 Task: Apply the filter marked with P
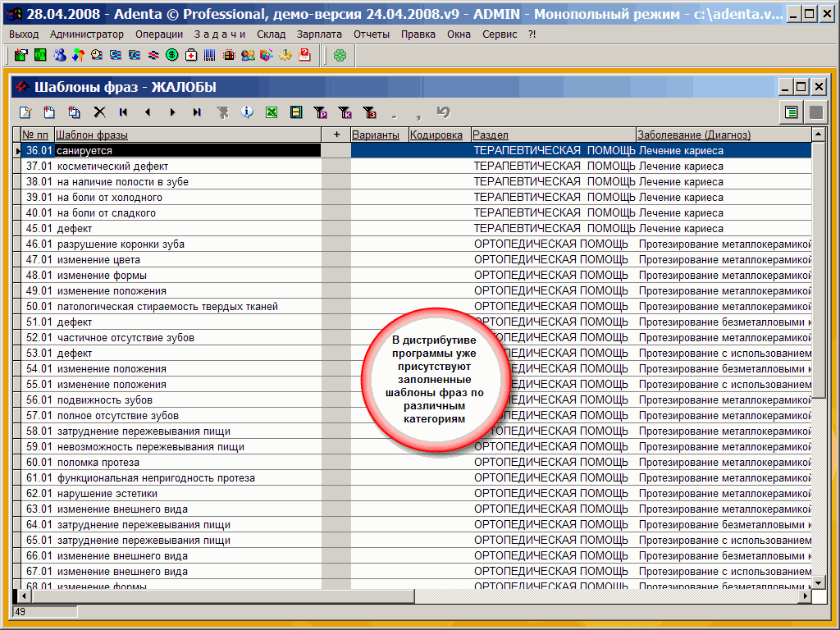320,112
